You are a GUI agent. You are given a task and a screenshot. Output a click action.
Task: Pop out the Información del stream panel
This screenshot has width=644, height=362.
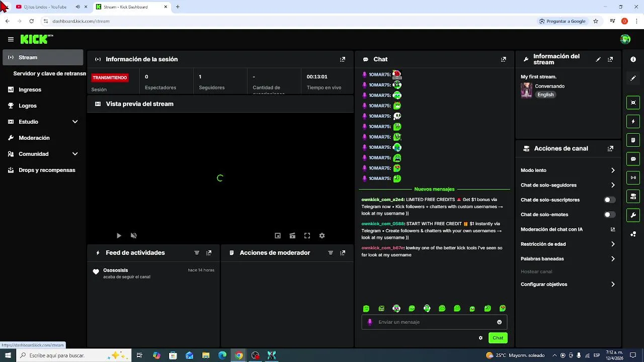coord(610,59)
